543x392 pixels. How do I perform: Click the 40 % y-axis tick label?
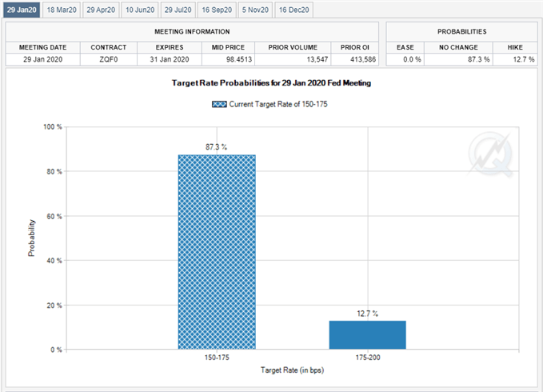(54, 261)
